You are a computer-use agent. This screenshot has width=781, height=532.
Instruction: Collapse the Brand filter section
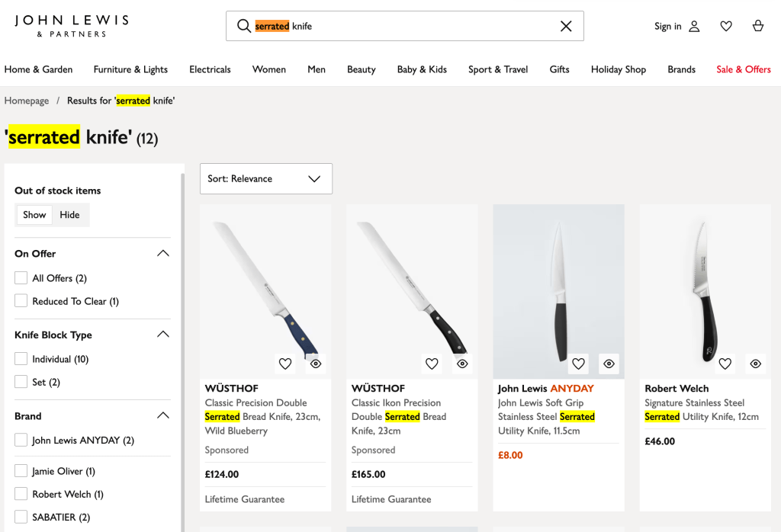(162, 415)
